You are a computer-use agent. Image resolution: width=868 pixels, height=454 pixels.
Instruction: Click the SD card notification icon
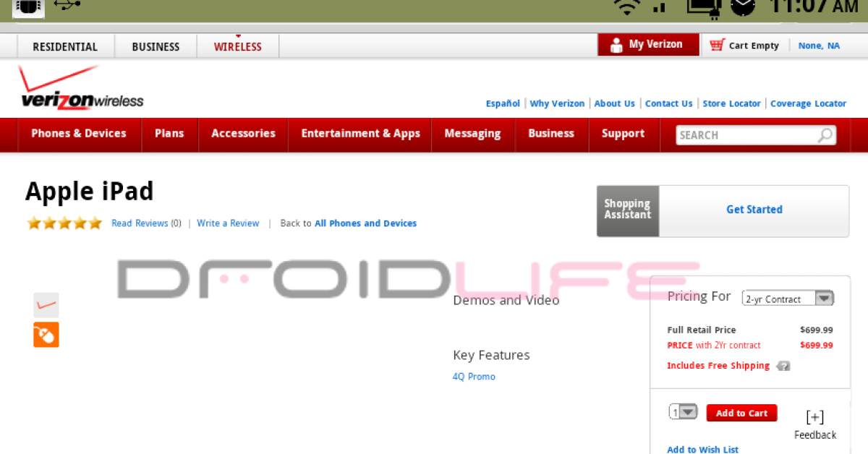28,7
